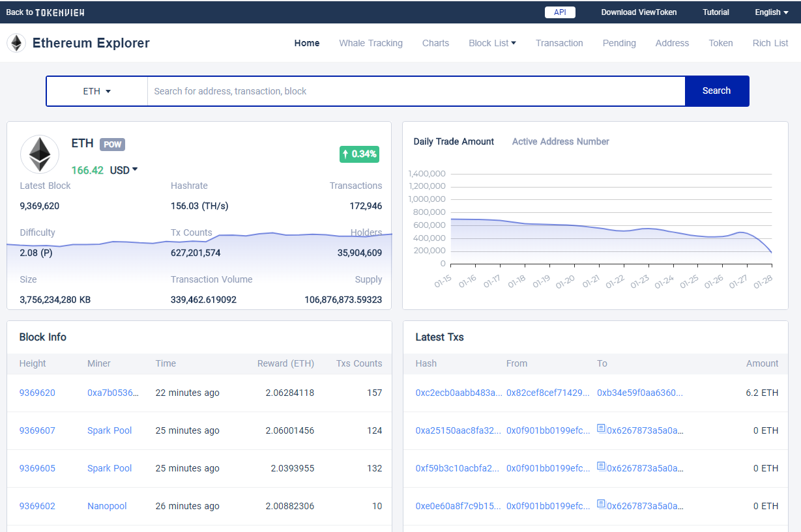
Task: Open block 9369605
Action: (x=37, y=468)
